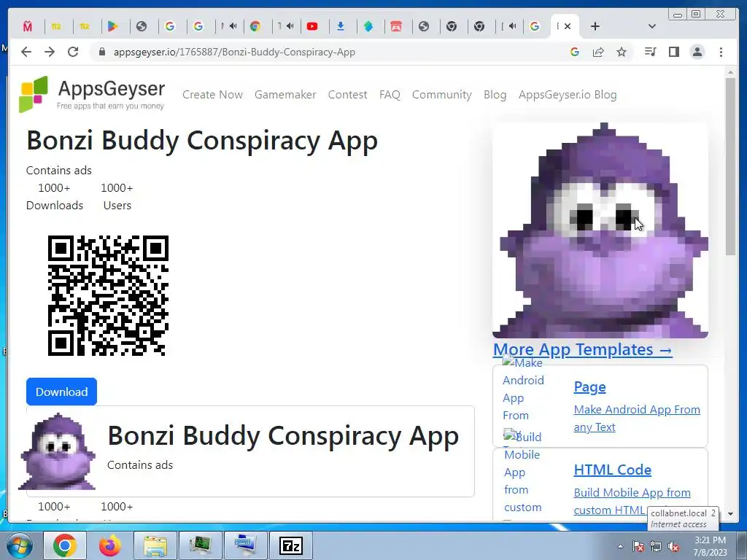Go back using the browser back arrow

[26, 52]
